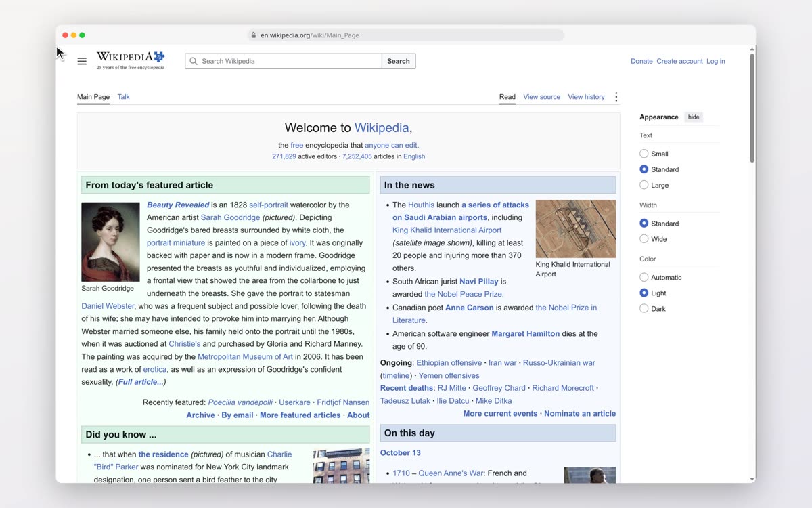The height and width of the screenshot is (508, 812).
Task: Open the Wikipedia link in welcome heading
Action: click(382, 127)
